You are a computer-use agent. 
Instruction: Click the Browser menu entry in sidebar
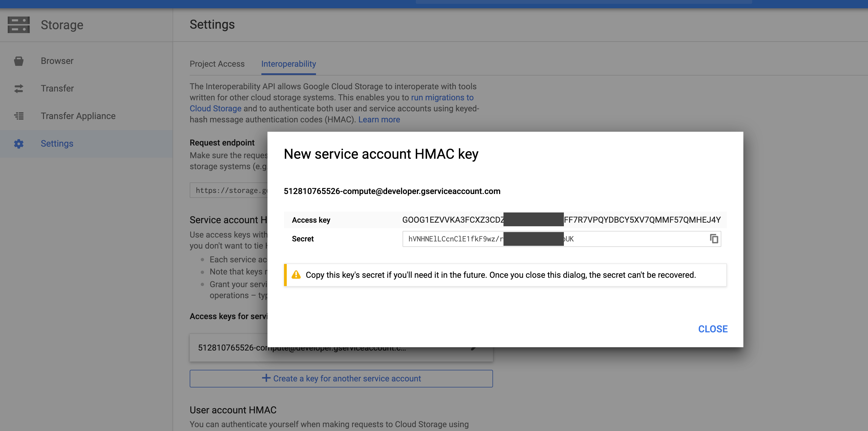[57, 61]
